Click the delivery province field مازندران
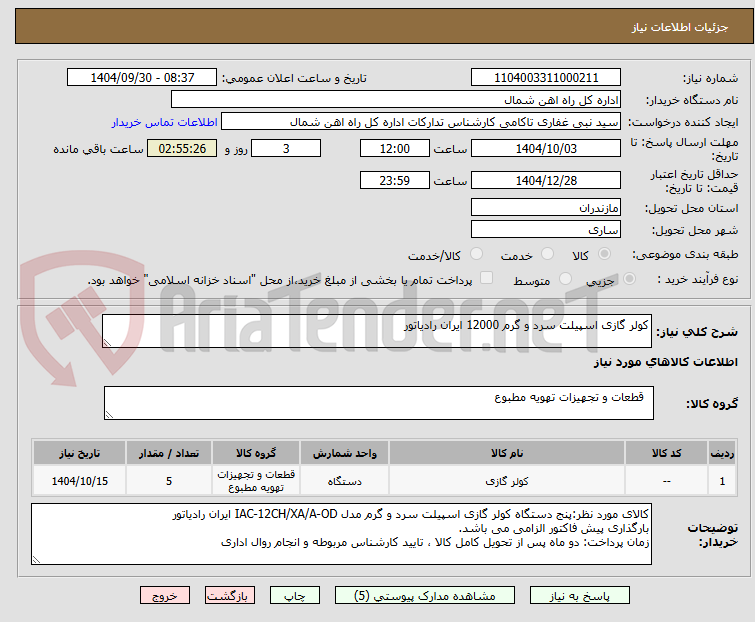The width and height of the screenshot is (755, 622). (x=546, y=207)
